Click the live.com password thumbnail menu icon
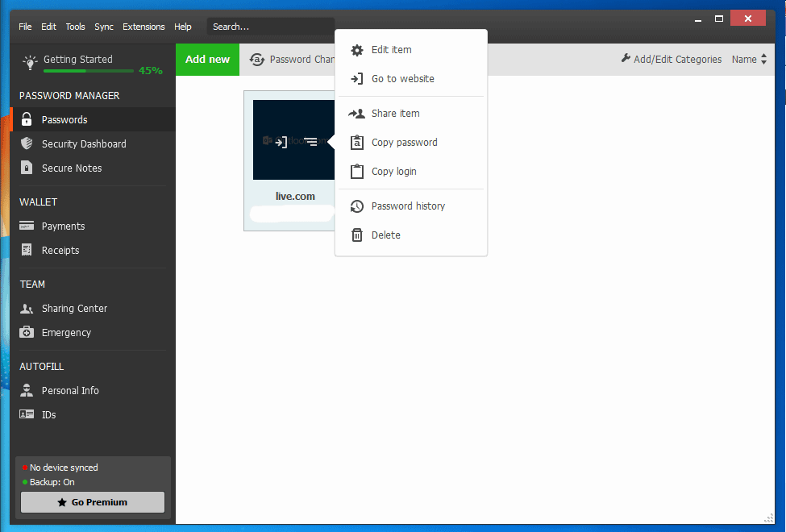Screen dimensions: 786x532 [x=310, y=142]
